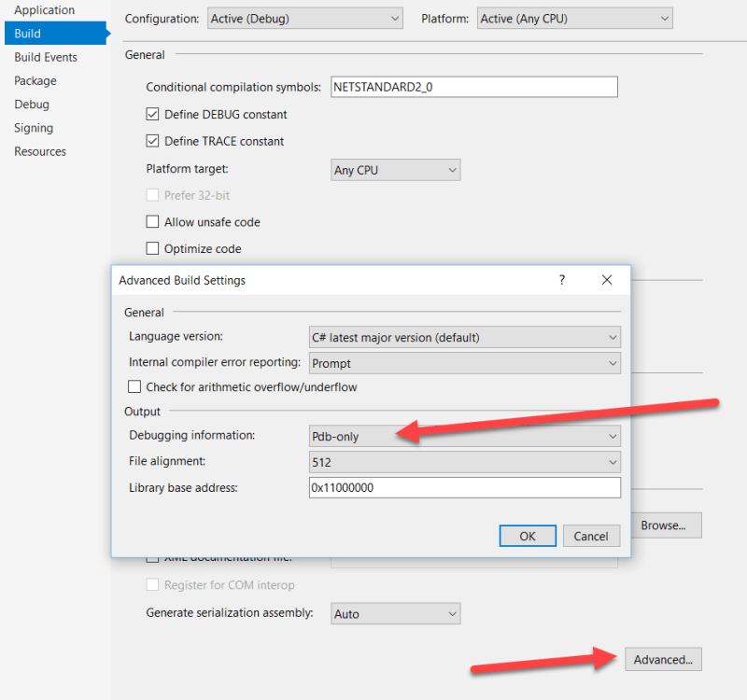Screen dimensions: 747x700
Task: Enable Allow unsafe code
Action: [153, 222]
